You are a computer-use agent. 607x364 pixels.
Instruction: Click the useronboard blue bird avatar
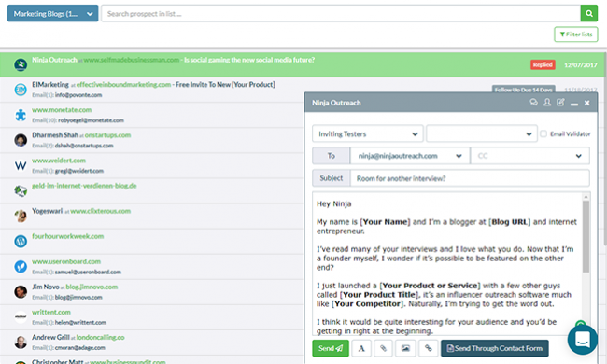click(21, 267)
